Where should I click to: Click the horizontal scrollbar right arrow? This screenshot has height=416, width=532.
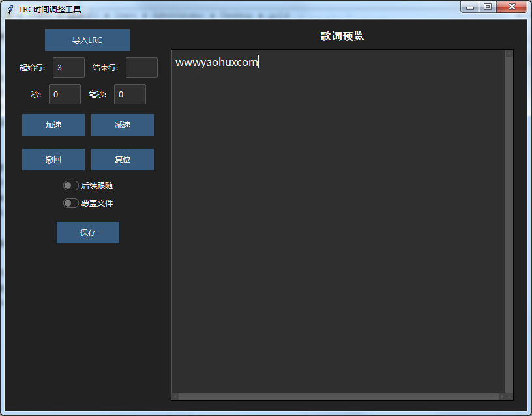click(501, 396)
